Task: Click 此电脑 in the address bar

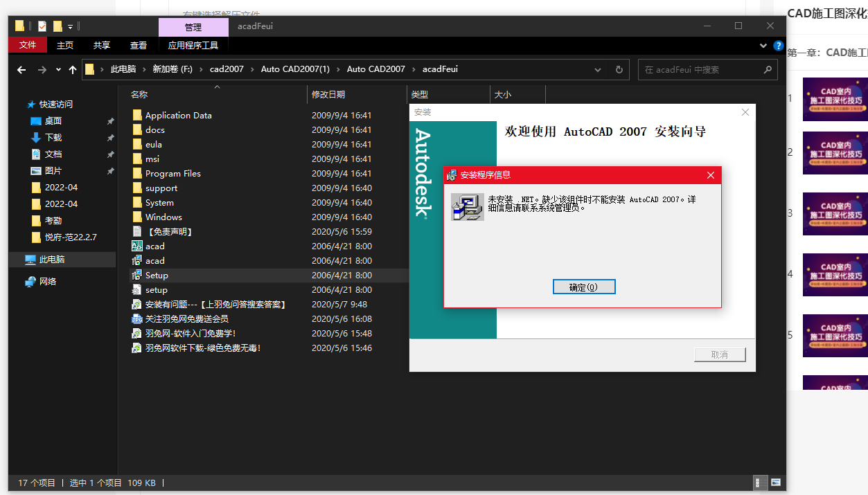Action: pyautogui.click(x=123, y=69)
